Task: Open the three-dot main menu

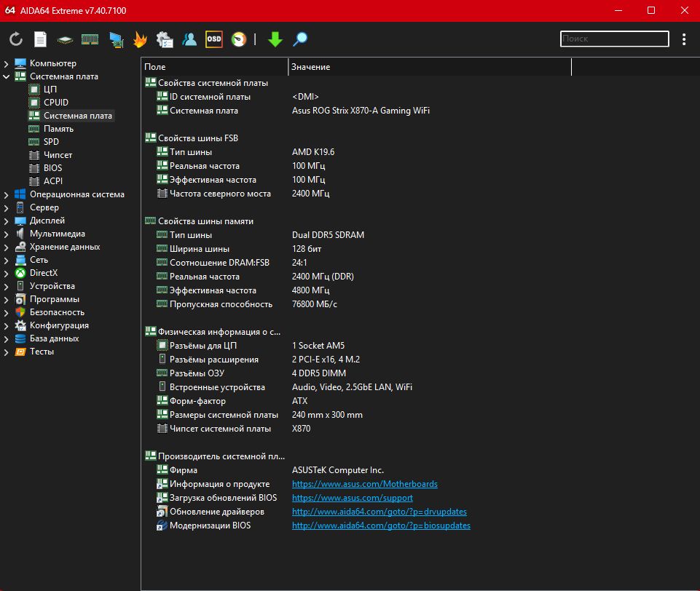Action: click(x=684, y=39)
